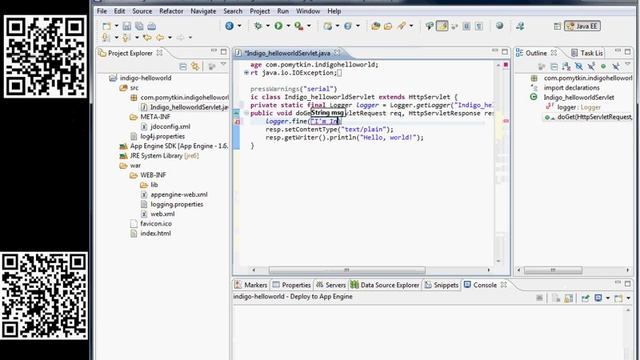
Task: Open the File menu
Action: pyautogui.click(x=102, y=11)
